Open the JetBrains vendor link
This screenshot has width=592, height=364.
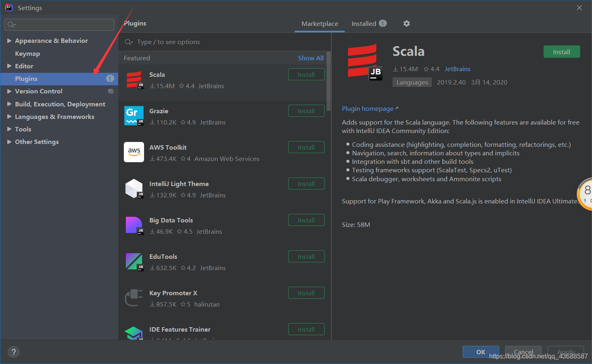tap(458, 69)
